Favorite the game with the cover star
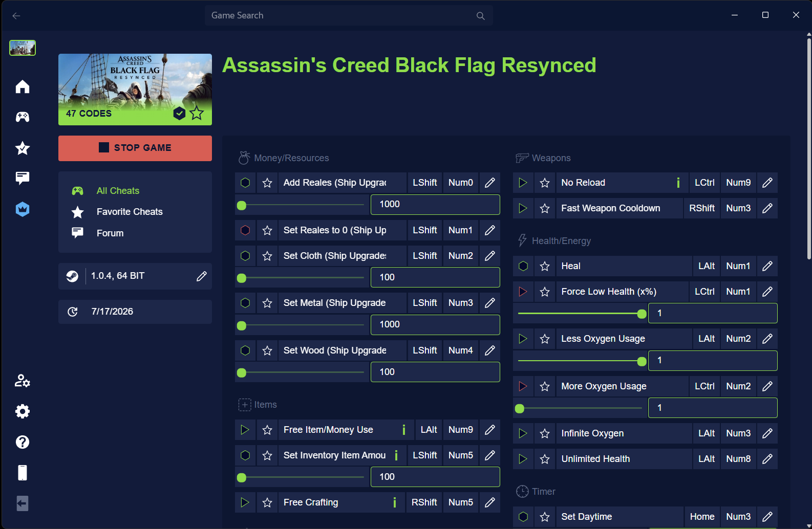Viewport: 812px width, 529px height. [x=197, y=113]
